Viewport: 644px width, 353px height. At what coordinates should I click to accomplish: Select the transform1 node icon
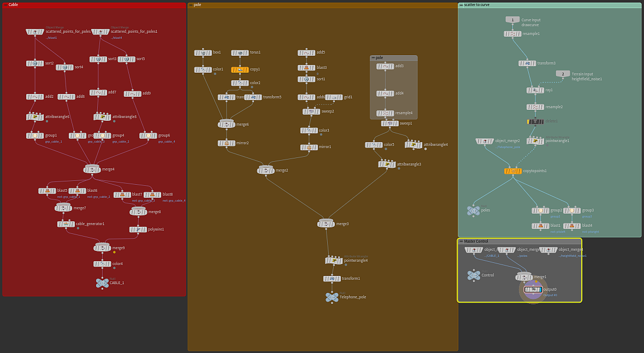(332, 279)
